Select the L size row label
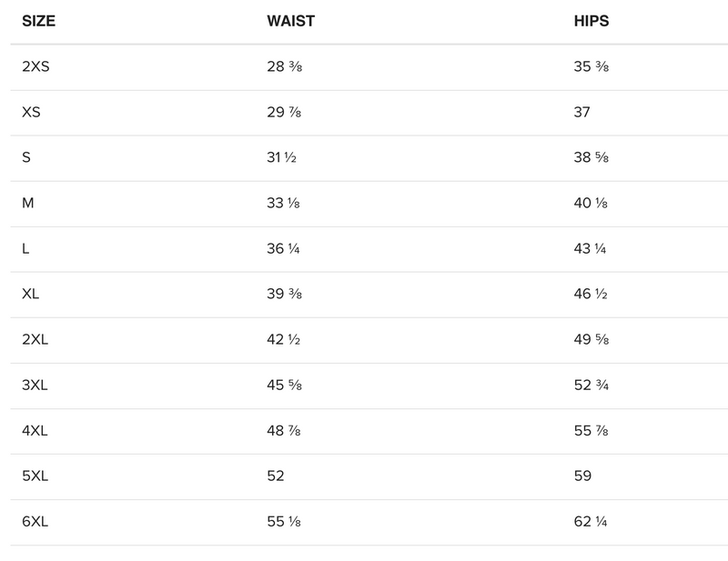 pos(25,249)
